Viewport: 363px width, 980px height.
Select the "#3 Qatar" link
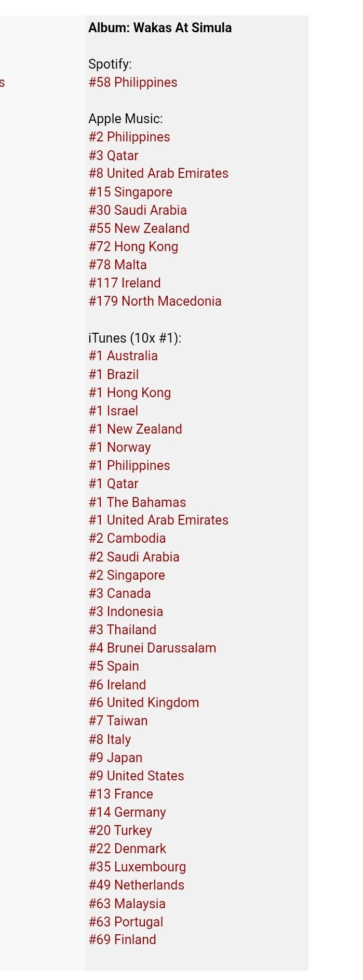113,155
